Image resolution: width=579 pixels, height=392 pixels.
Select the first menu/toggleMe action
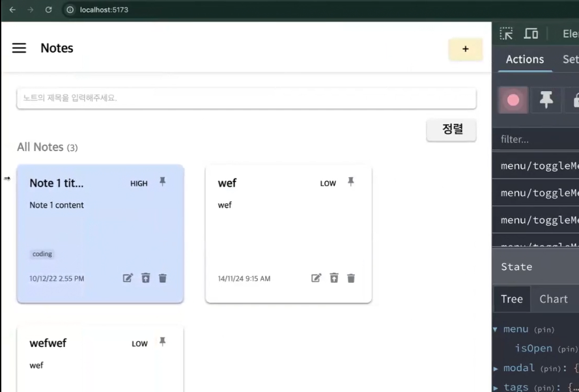[535, 166]
